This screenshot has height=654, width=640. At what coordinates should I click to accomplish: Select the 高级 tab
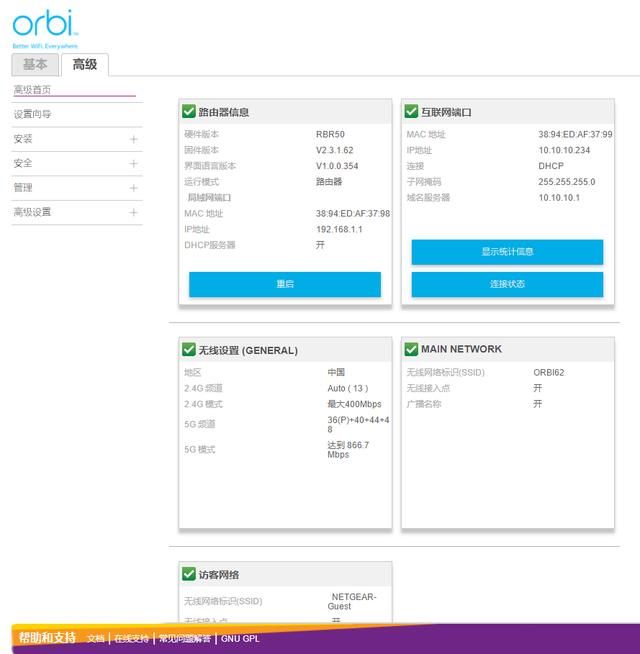coord(85,65)
